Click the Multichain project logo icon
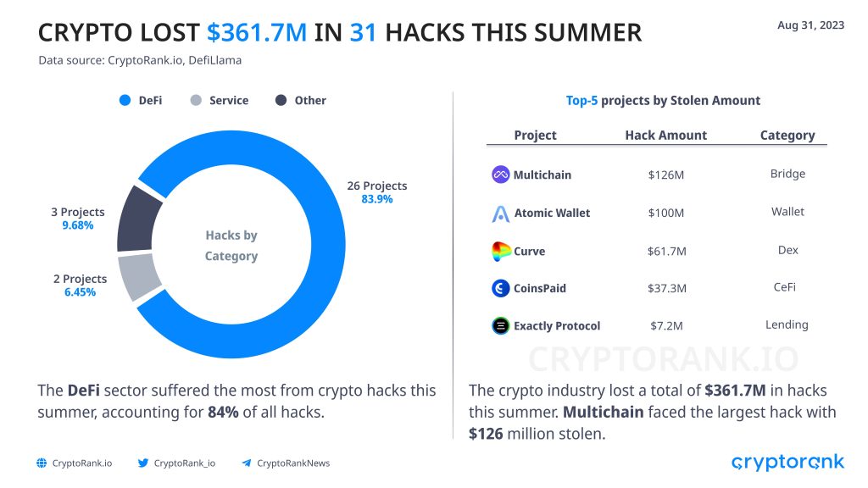Viewport: 868px width, 488px height. pos(500,175)
